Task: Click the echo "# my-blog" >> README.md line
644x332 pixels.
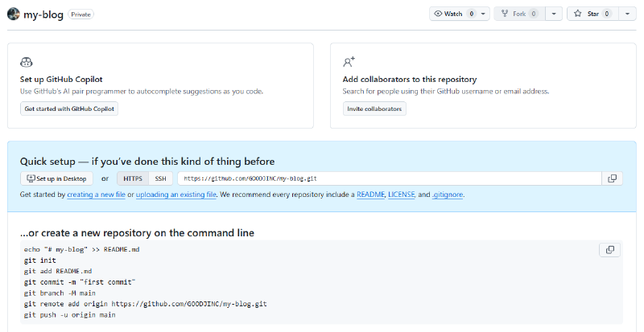Action: [82, 249]
